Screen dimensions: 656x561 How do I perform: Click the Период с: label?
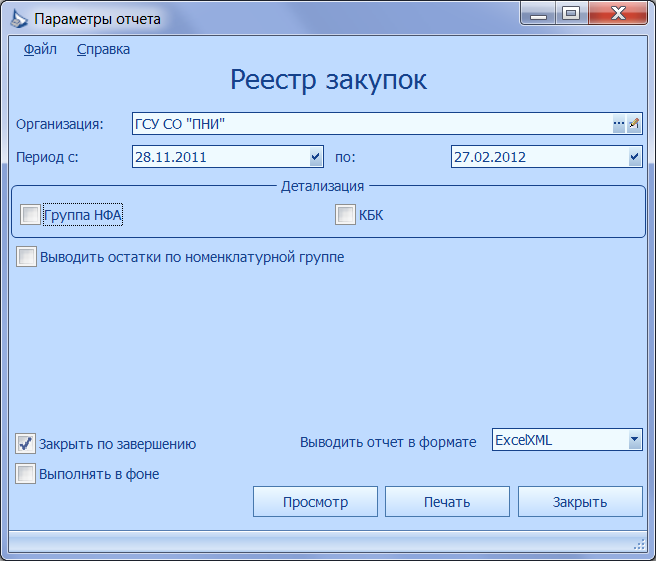[47, 157]
